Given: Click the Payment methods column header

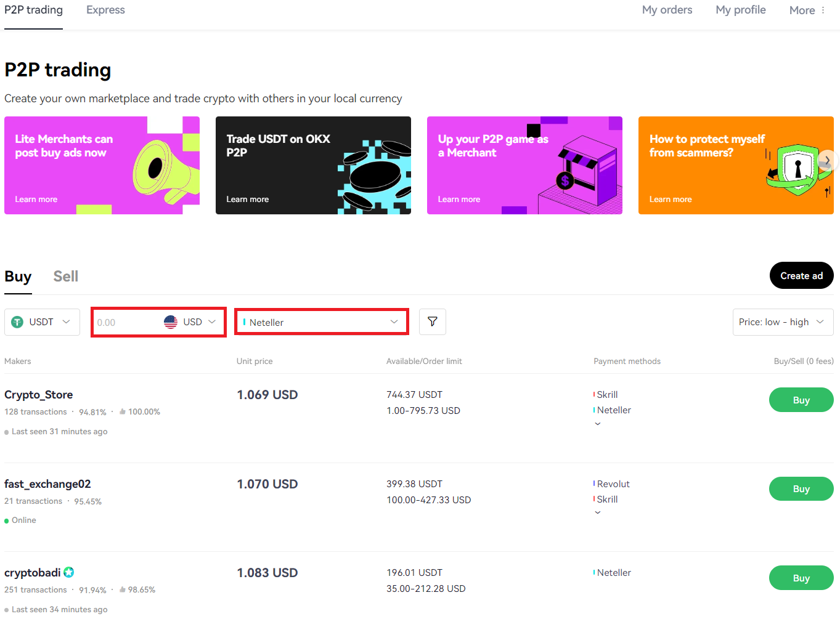Looking at the screenshot, I should pyautogui.click(x=627, y=362).
